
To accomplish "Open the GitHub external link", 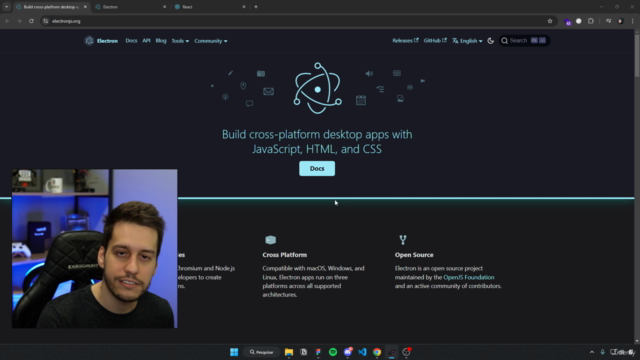I will (x=435, y=40).
